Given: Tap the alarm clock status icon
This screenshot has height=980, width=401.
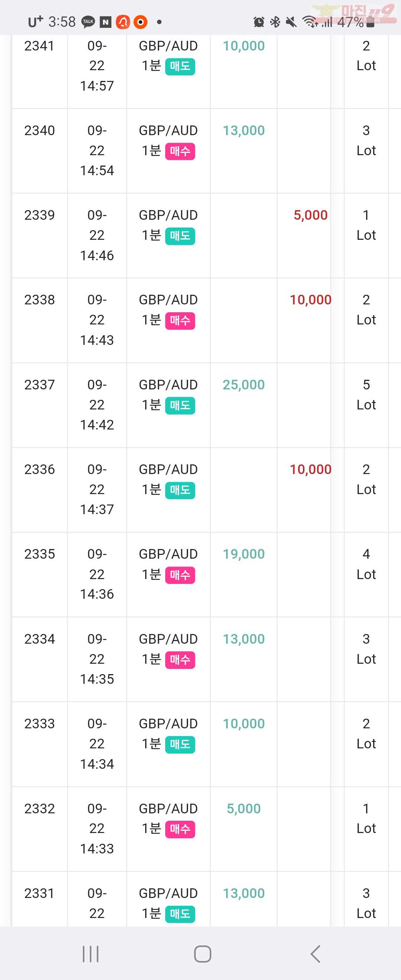Looking at the screenshot, I should point(259,22).
